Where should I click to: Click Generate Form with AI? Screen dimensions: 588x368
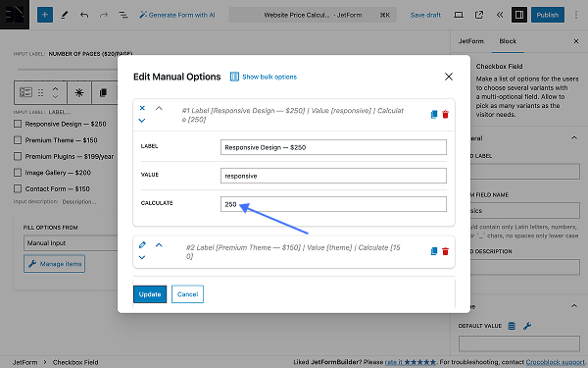click(177, 15)
